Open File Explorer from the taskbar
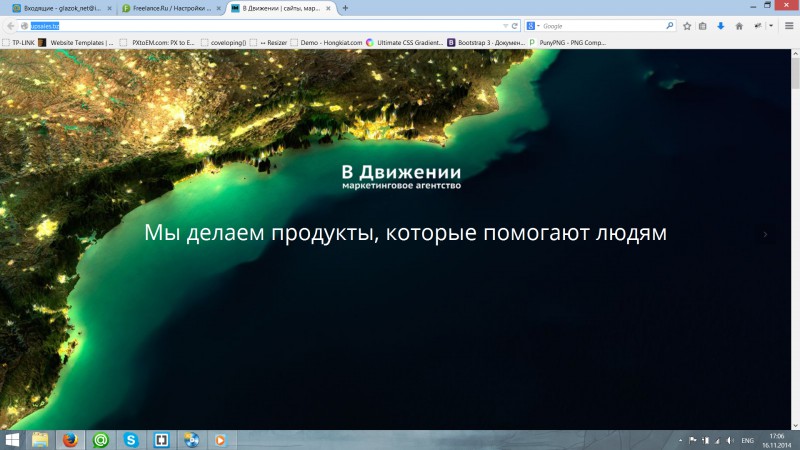 click(40, 440)
